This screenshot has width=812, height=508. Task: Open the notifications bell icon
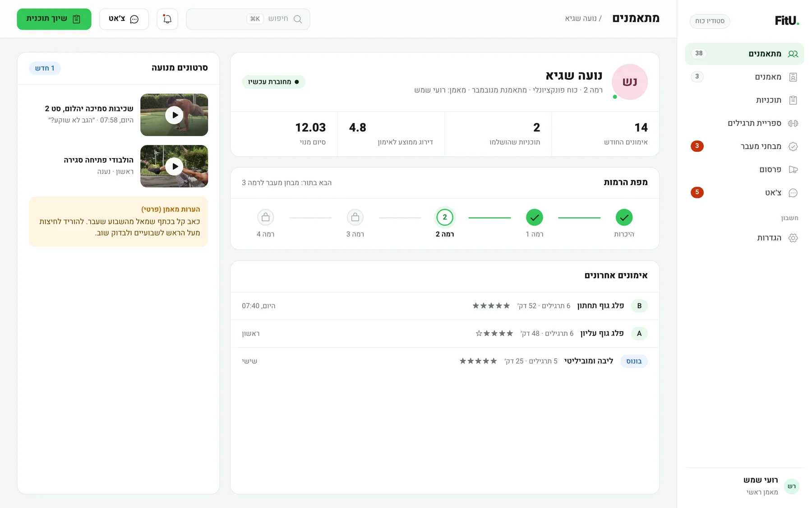tap(167, 19)
